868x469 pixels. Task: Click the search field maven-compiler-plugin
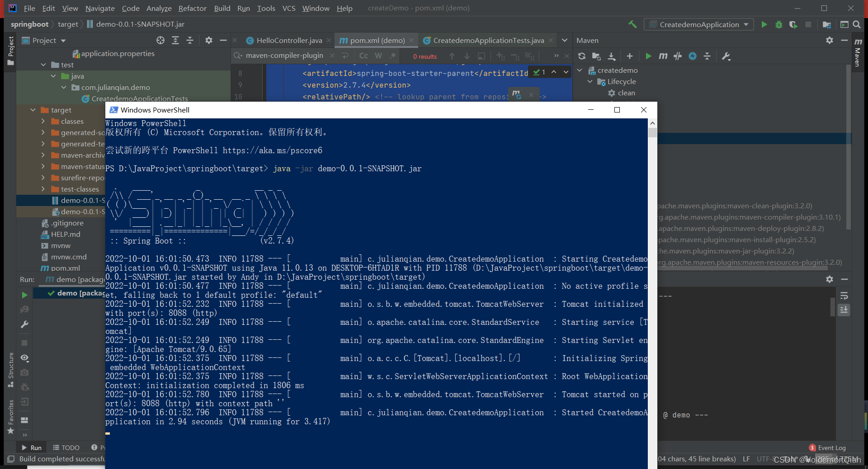tap(284, 55)
